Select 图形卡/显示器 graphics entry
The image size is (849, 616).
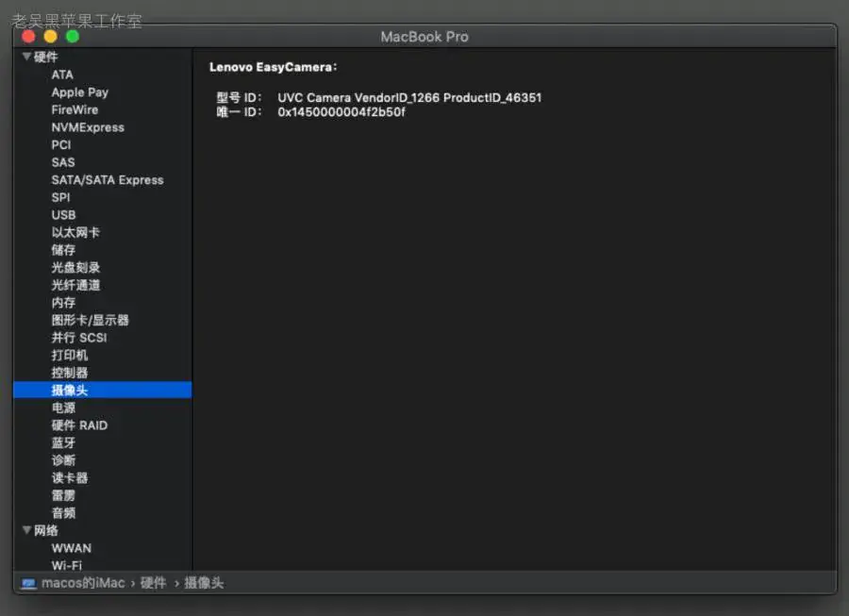90,321
